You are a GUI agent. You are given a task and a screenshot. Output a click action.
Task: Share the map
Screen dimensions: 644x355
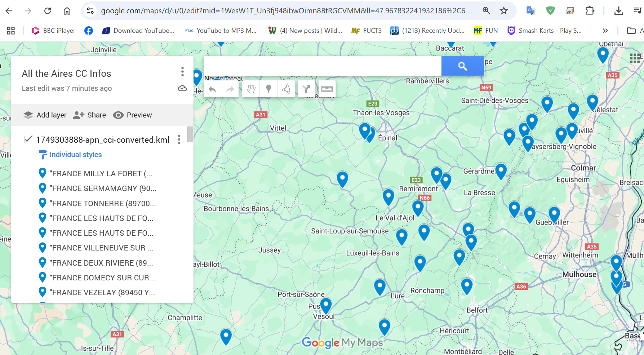(89, 115)
